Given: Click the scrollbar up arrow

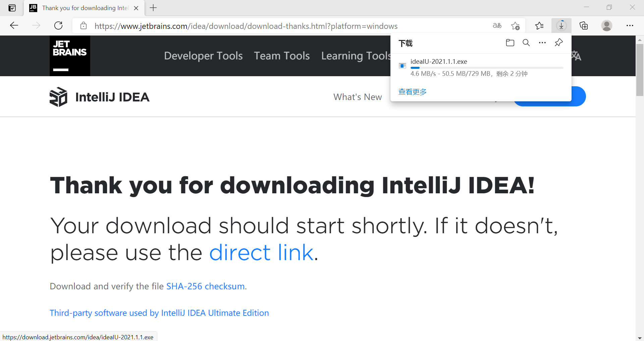Looking at the screenshot, I should point(640,40).
